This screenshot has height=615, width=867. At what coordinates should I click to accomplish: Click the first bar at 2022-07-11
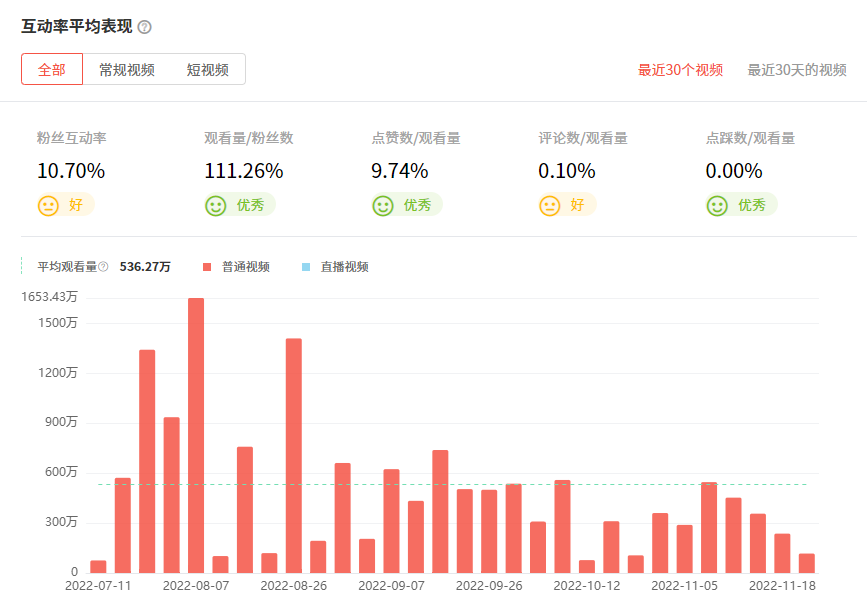tap(98, 566)
